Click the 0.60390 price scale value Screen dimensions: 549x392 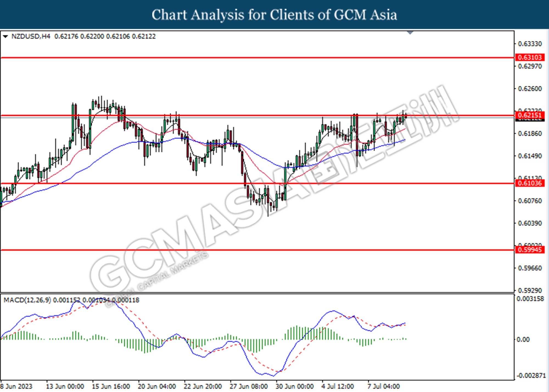[x=530, y=223]
